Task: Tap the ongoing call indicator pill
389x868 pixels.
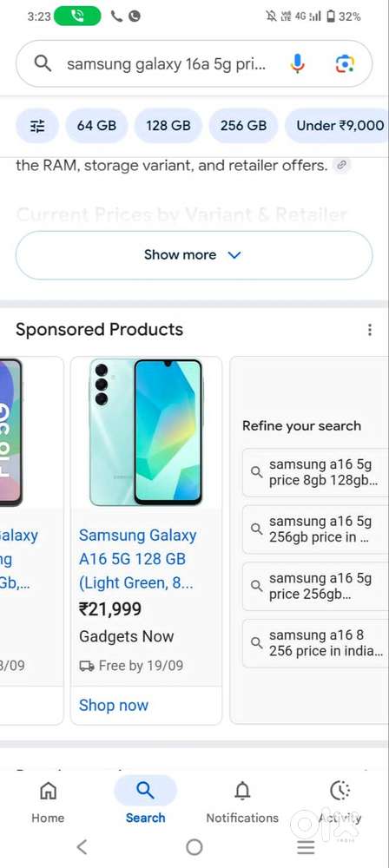Action: point(77,16)
